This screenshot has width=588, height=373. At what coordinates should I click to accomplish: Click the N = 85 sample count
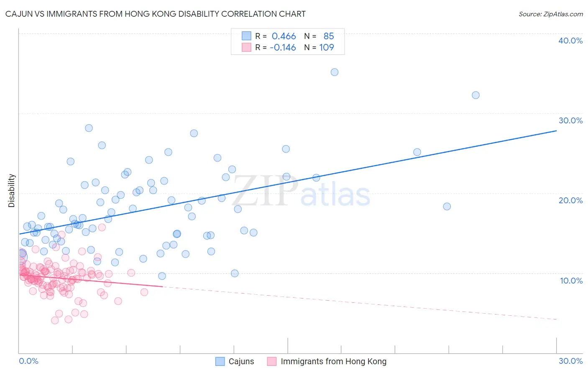click(x=319, y=36)
